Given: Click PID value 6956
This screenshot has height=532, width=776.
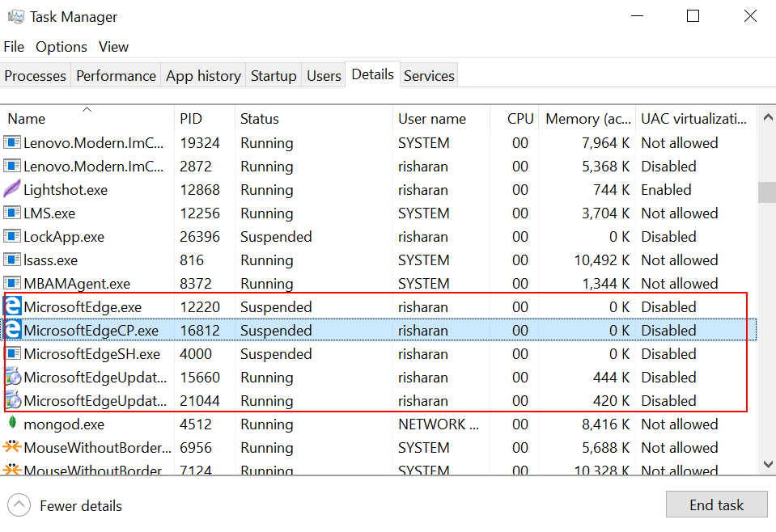Looking at the screenshot, I should [196, 447].
